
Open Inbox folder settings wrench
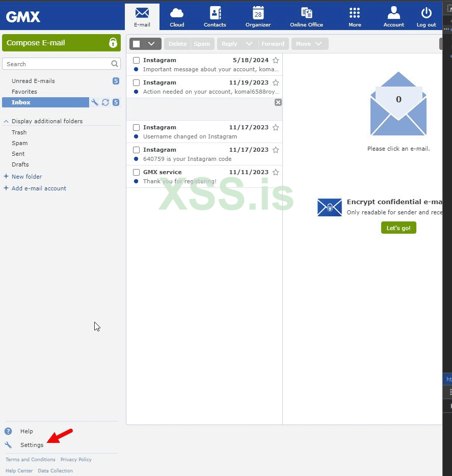coord(95,102)
